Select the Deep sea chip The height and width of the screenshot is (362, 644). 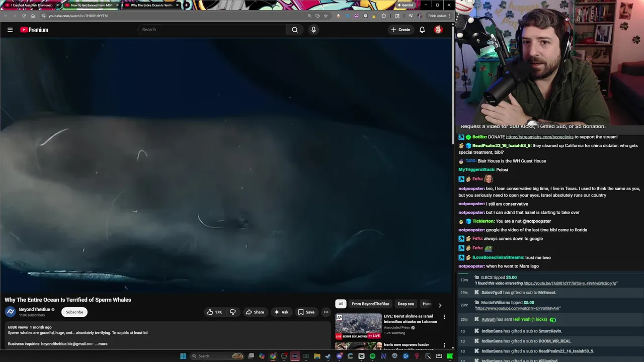[406, 304]
